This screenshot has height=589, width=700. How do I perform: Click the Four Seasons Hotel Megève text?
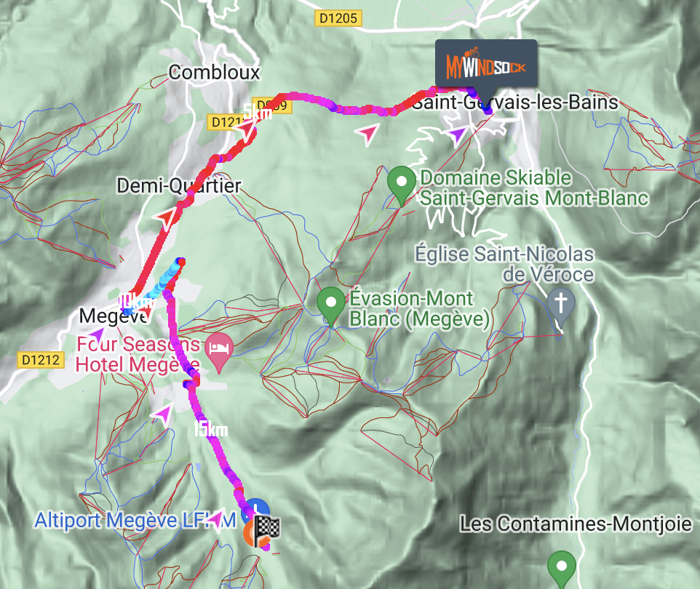(x=138, y=354)
